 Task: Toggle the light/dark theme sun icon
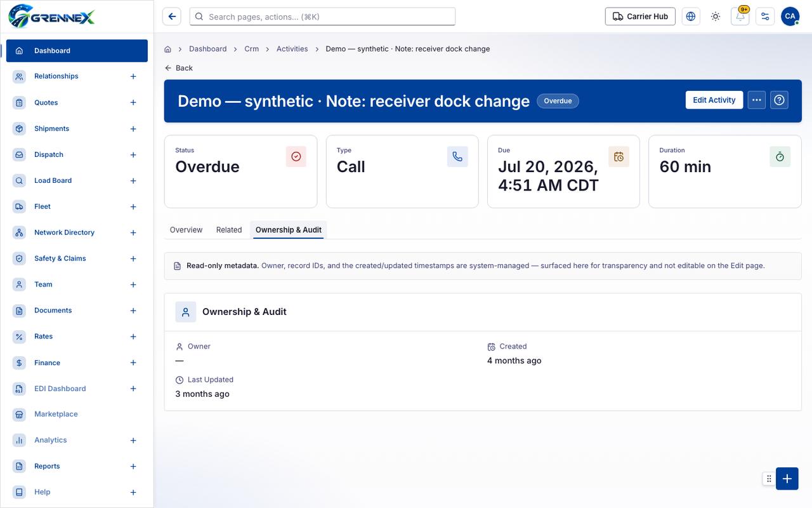[716, 17]
